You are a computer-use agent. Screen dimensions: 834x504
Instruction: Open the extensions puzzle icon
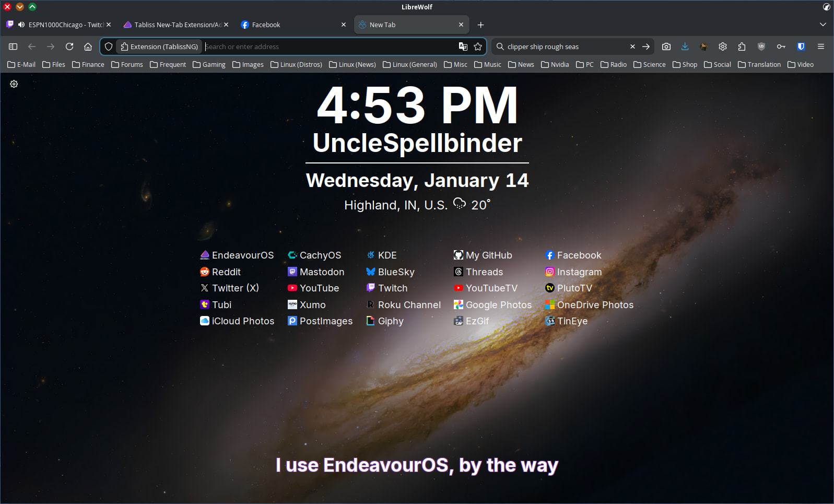(x=742, y=46)
